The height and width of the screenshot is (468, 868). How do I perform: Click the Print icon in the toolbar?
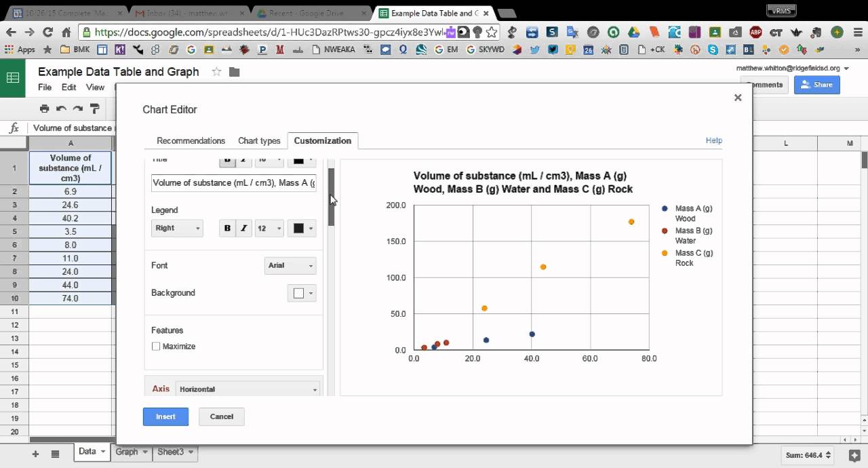coord(44,109)
